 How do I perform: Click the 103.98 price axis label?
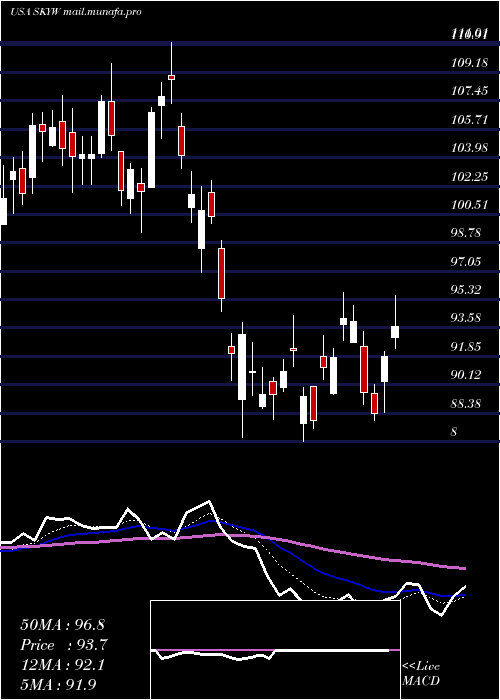pyautogui.click(x=467, y=148)
